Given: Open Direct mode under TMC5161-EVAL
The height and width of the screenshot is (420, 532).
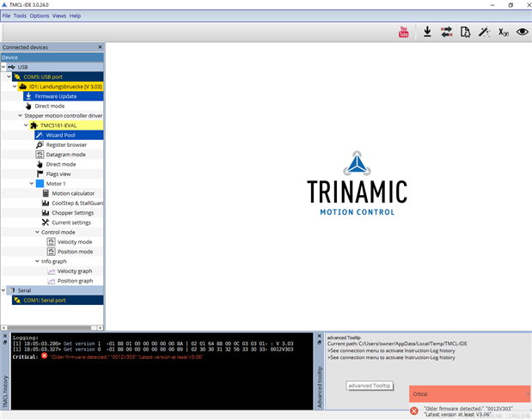Looking at the screenshot, I should coord(61,164).
